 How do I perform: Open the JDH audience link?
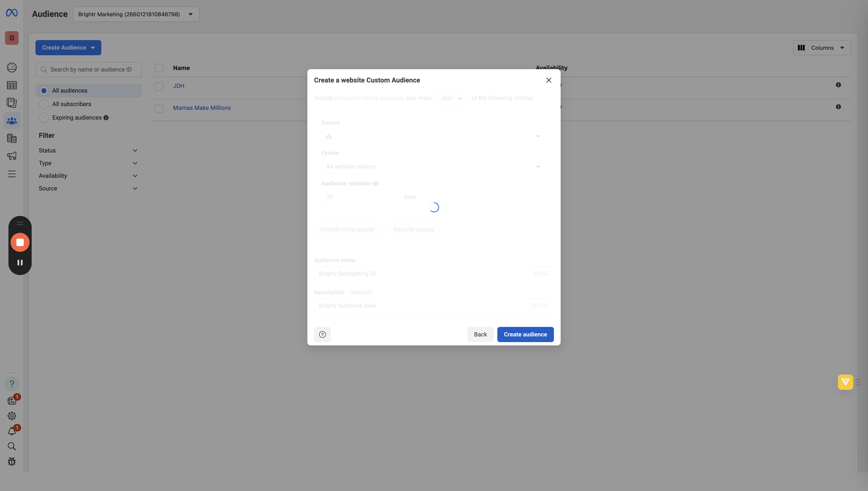tap(179, 86)
